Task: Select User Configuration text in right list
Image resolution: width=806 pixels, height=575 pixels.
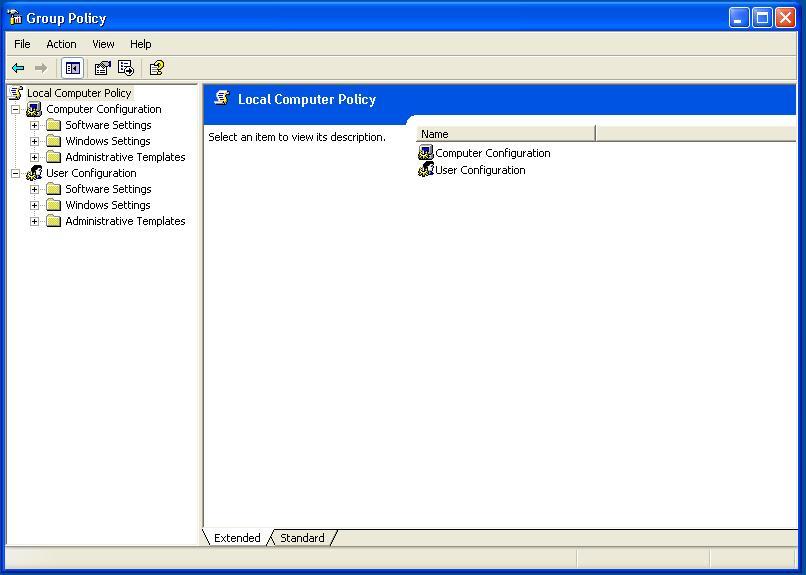Action: coord(480,170)
